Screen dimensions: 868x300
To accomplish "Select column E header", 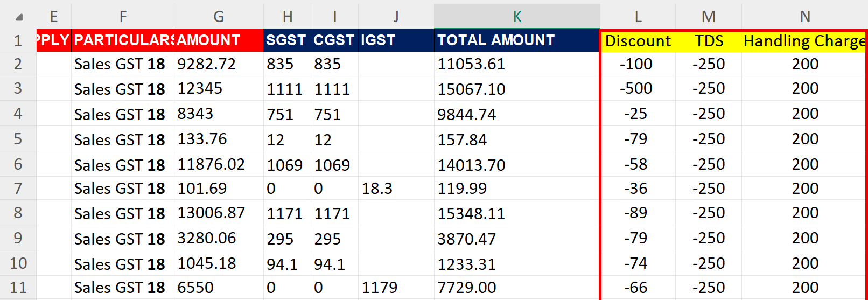I will 54,16.
